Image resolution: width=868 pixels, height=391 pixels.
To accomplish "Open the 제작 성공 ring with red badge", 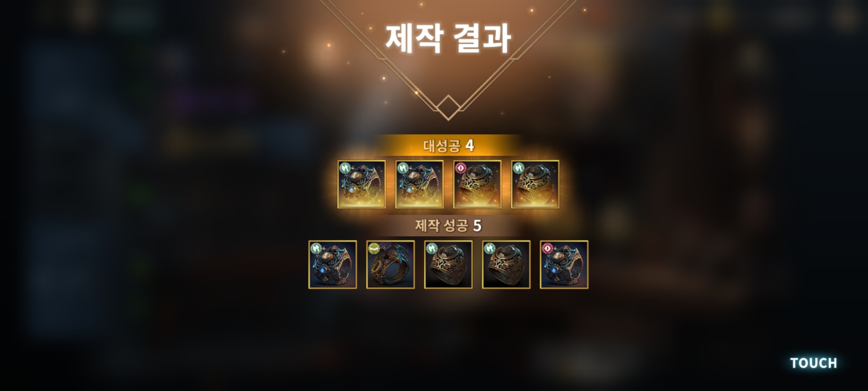I will [x=564, y=265].
